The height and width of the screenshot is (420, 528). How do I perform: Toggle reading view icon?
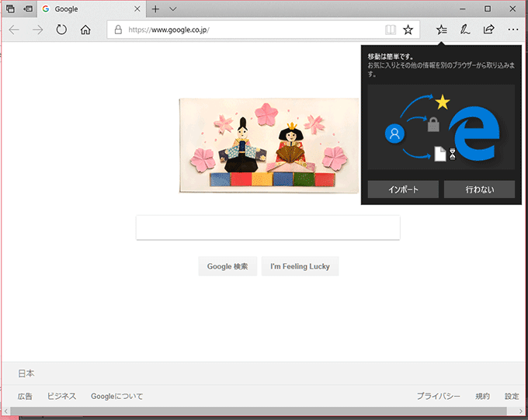391,30
